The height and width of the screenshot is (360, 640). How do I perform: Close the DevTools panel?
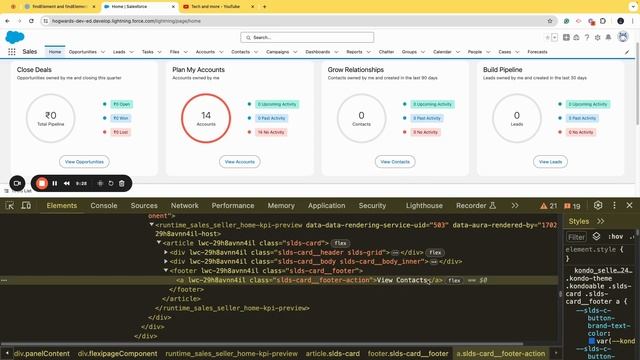pos(629,205)
